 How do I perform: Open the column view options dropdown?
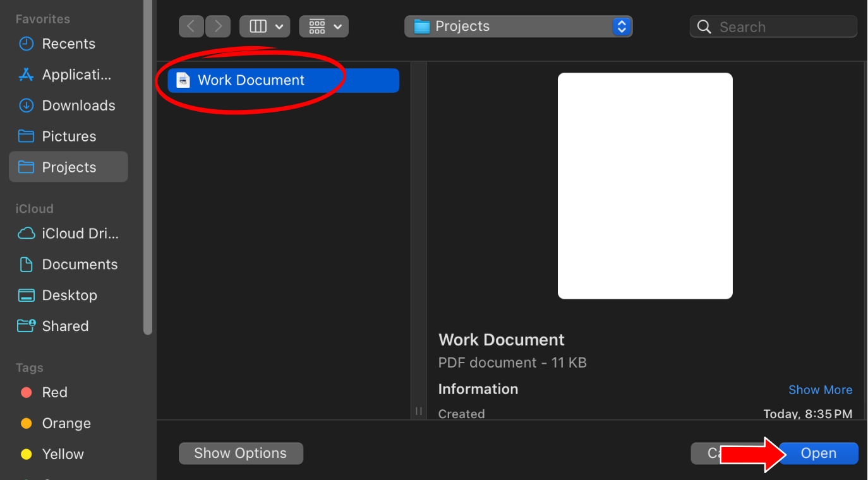[265, 27]
